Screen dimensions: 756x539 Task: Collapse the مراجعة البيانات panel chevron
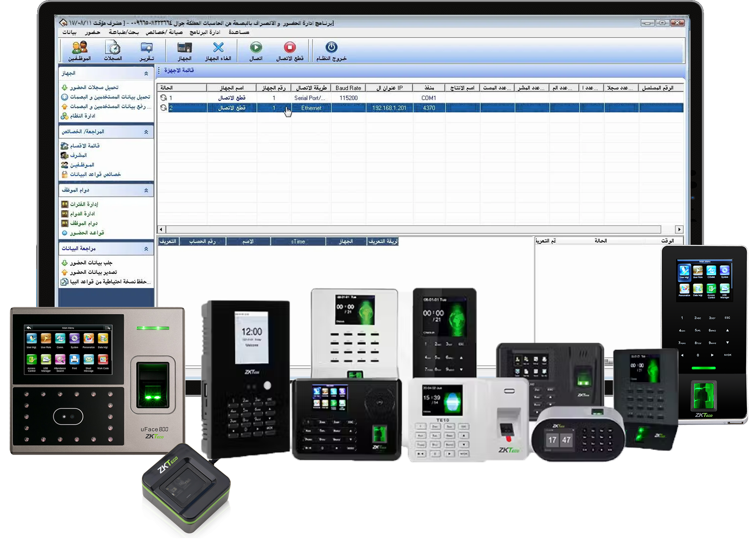(x=146, y=249)
